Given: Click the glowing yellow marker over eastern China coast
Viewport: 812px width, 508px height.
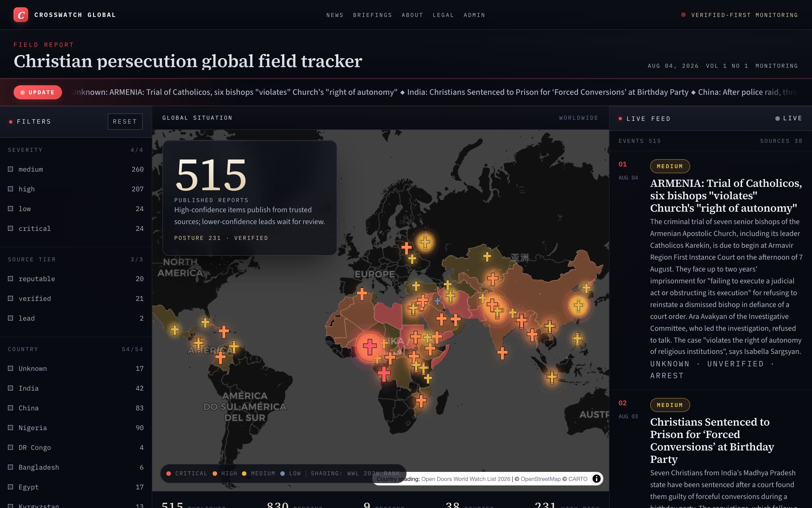Looking at the screenshot, I should (x=578, y=306).
